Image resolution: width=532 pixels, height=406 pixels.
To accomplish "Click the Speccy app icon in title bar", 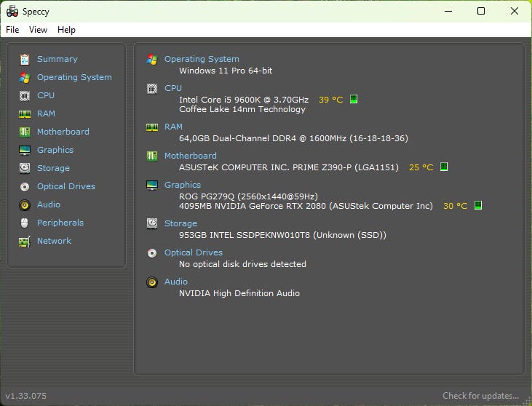I will pyautogui.click(x=12, y=11).
